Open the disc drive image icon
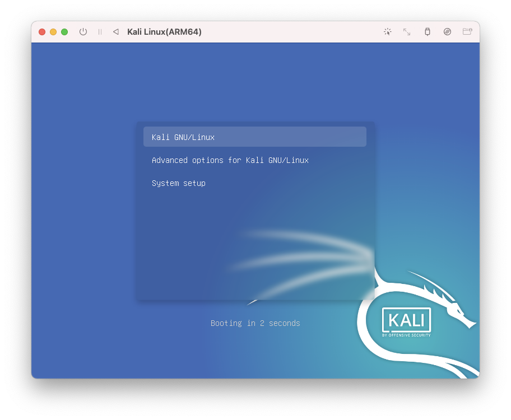The height and width of the screenshot is (420, 511). point(448,31)
